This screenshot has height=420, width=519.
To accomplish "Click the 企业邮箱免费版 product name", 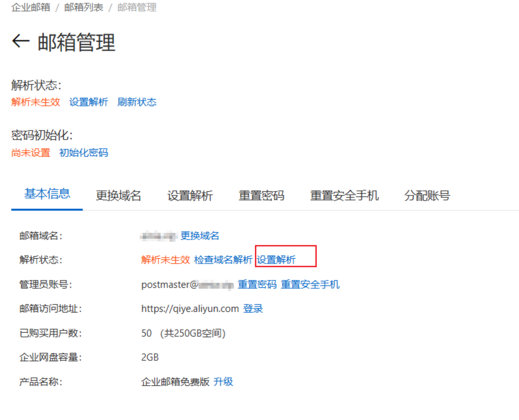I will 175,382.
